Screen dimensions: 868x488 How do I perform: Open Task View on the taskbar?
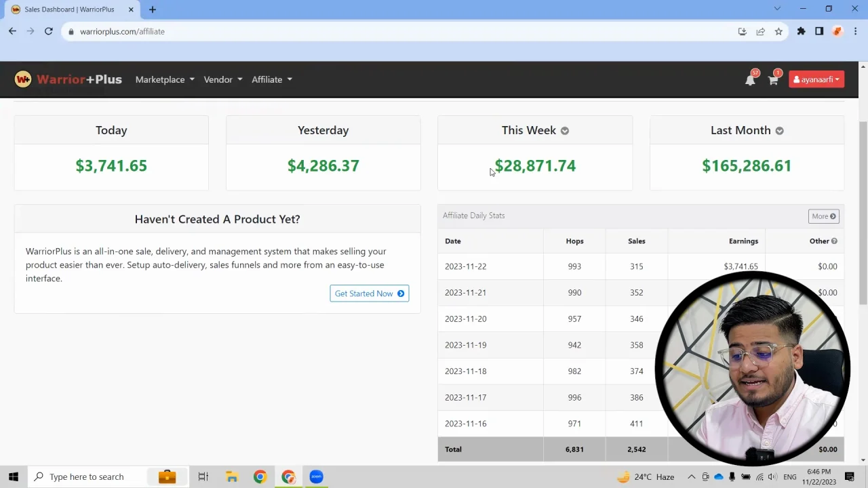tap(203, 476)
